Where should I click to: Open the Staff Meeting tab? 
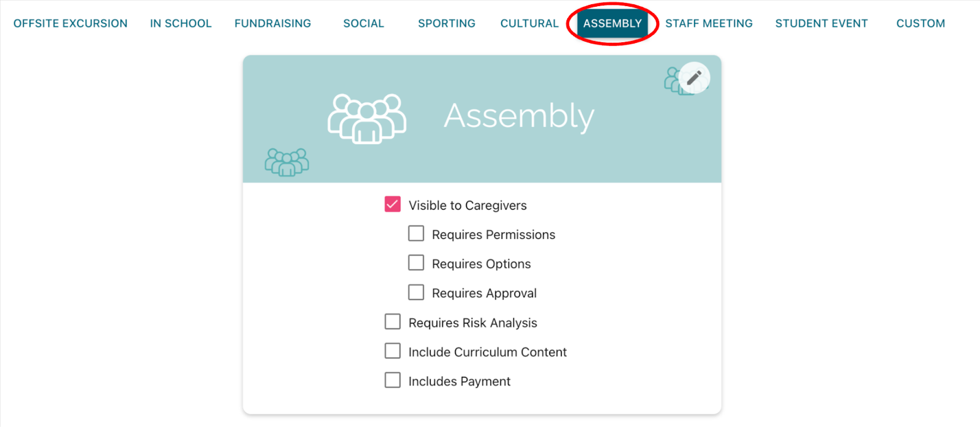coord(709,23)
